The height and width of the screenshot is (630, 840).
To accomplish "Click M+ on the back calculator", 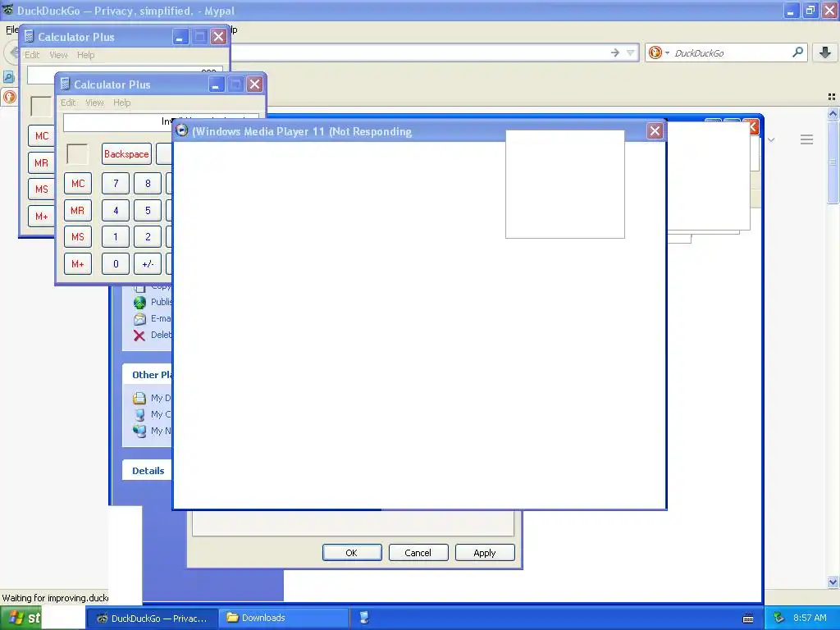I will point(42,216).
